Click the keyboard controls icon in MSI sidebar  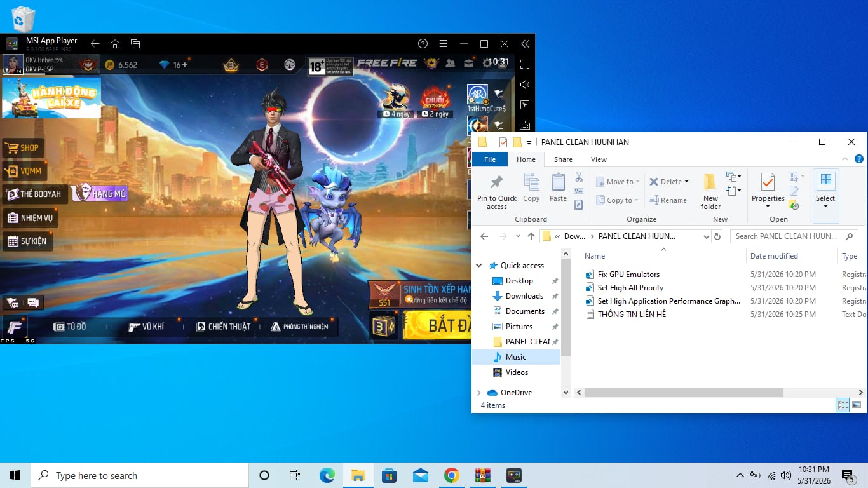[525, 125]
